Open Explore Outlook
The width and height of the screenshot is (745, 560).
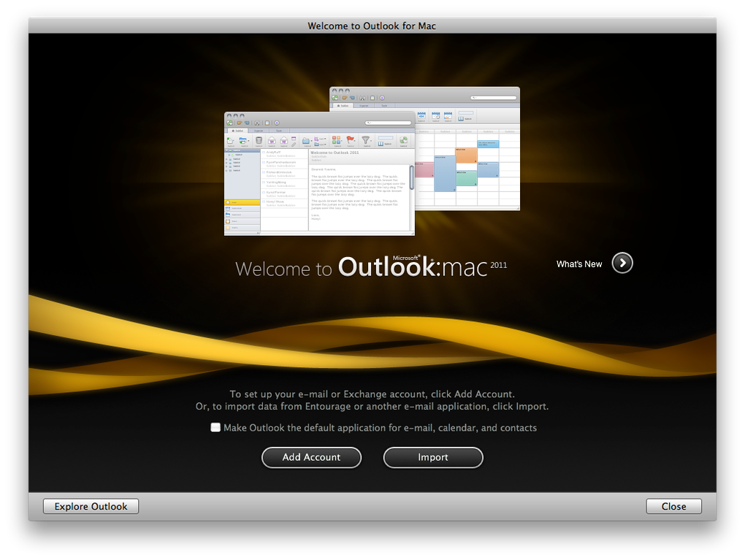click(x=91, y=506)
